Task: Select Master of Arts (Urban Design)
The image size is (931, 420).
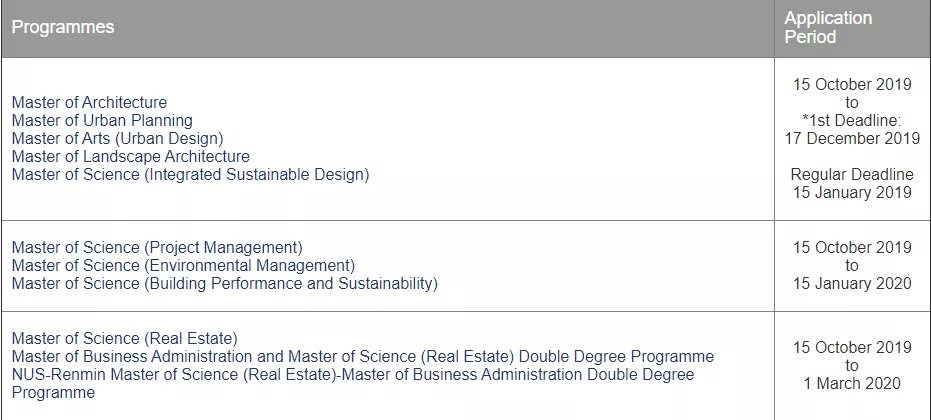Action: click(x=118, y=138)
